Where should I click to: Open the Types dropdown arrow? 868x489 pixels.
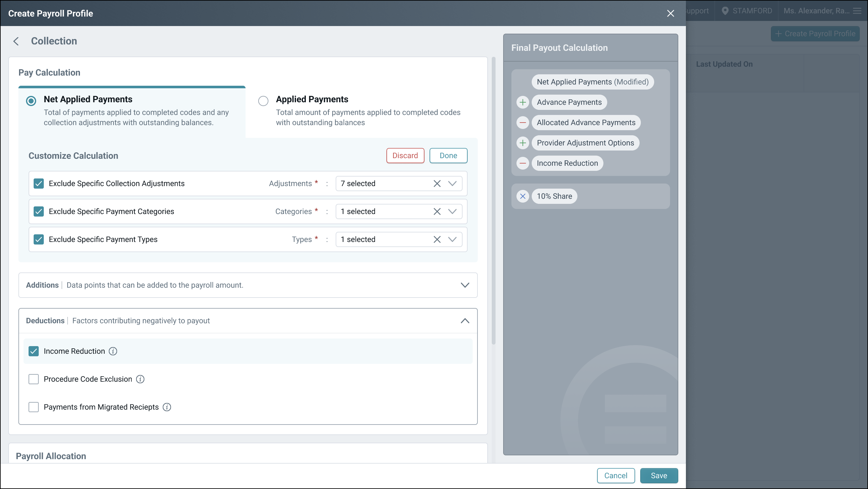pyautogui.click(x=452, y=239)
